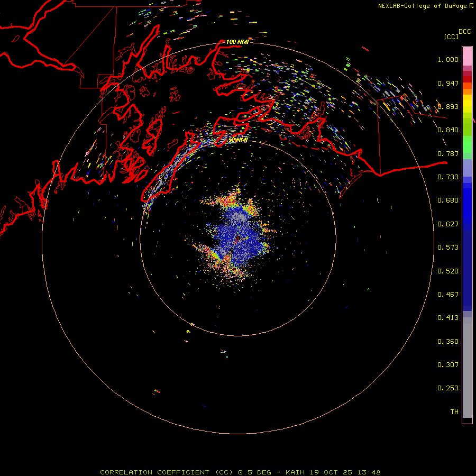This screenshot has width=476, height=476.
Task: Click the 0.787 scale label
Action: (448, 153)
